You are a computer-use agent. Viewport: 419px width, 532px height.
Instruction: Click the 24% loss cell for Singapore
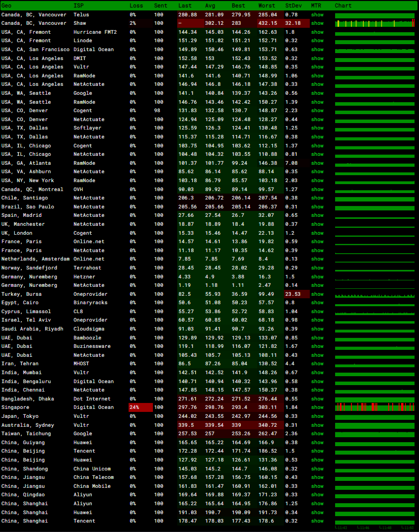140,407
